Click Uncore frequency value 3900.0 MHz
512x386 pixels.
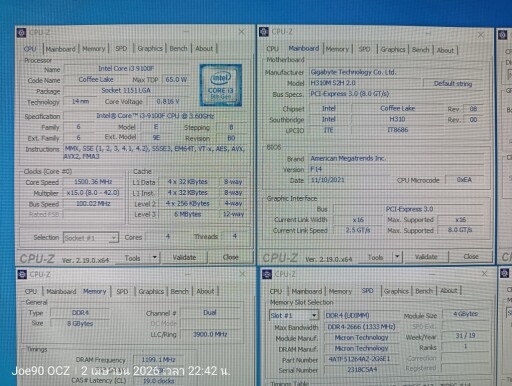tap(210, 334)
